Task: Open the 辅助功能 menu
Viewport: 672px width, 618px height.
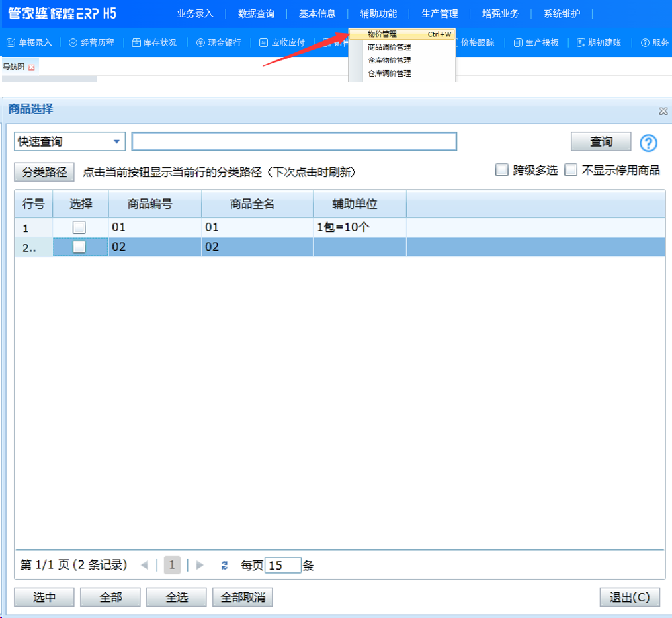Action: click(378, 13)
